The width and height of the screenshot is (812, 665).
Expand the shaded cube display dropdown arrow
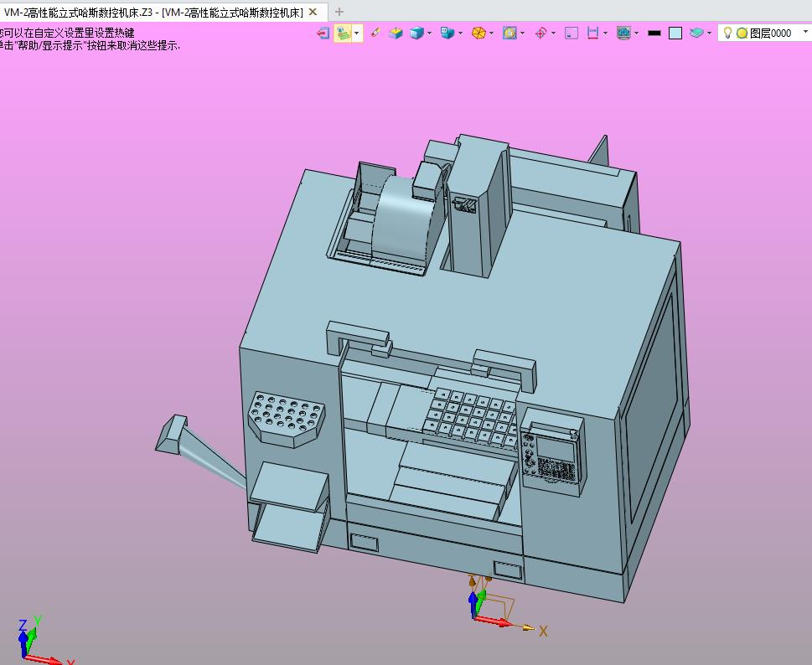coord(429,34)
